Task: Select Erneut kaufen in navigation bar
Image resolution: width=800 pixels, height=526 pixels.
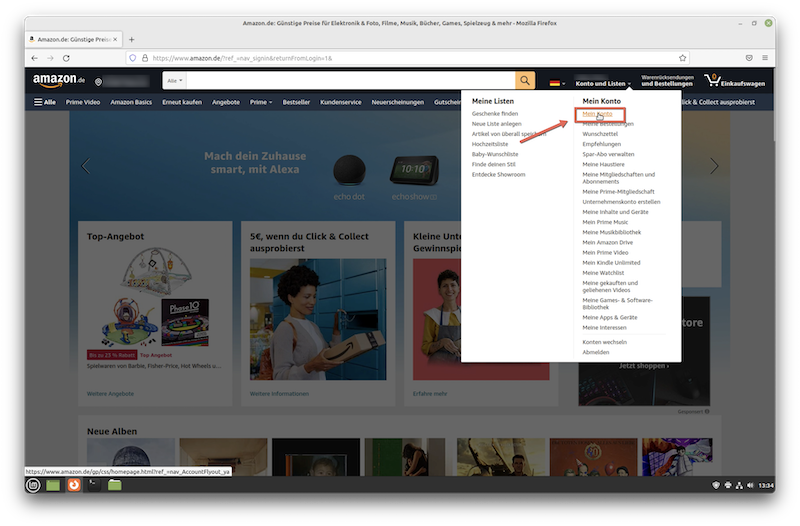Action: pos(182,102)
